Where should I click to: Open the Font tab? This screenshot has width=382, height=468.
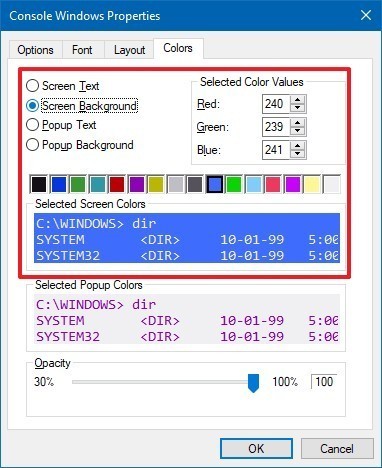[82, 50]
